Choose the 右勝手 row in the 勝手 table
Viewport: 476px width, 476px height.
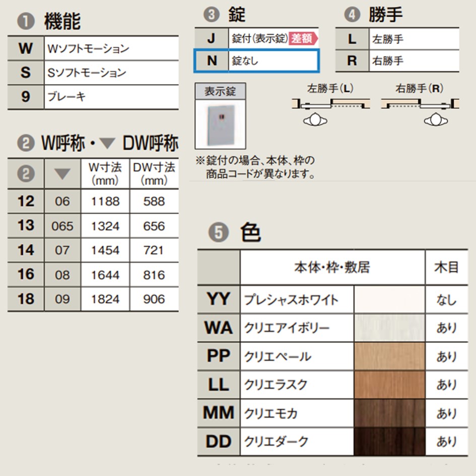[x=397, y=61]
